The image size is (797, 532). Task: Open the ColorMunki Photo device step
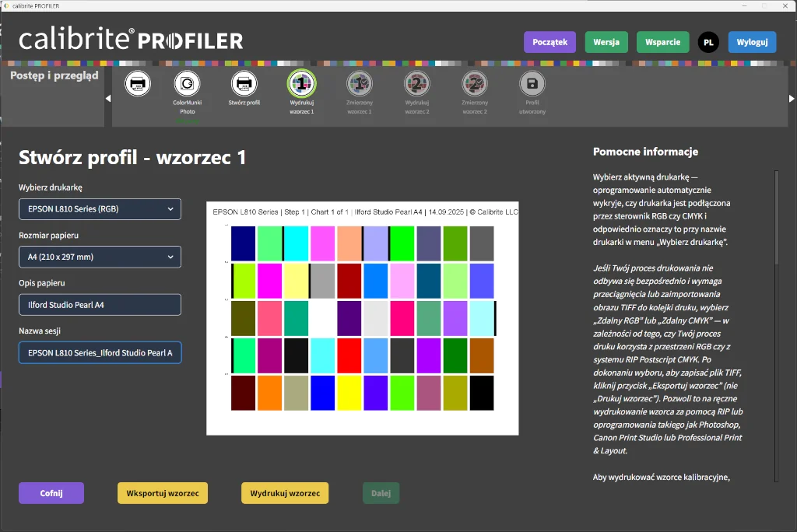click(187, 84)
